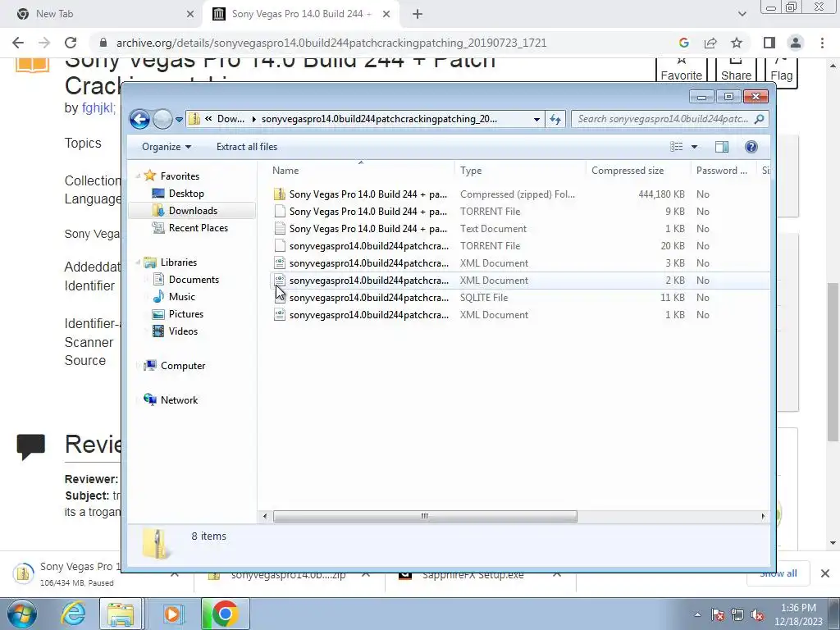Open the Chrome profile icon
840x630 pixels.
pyautogui.click(x=796, y=43)
